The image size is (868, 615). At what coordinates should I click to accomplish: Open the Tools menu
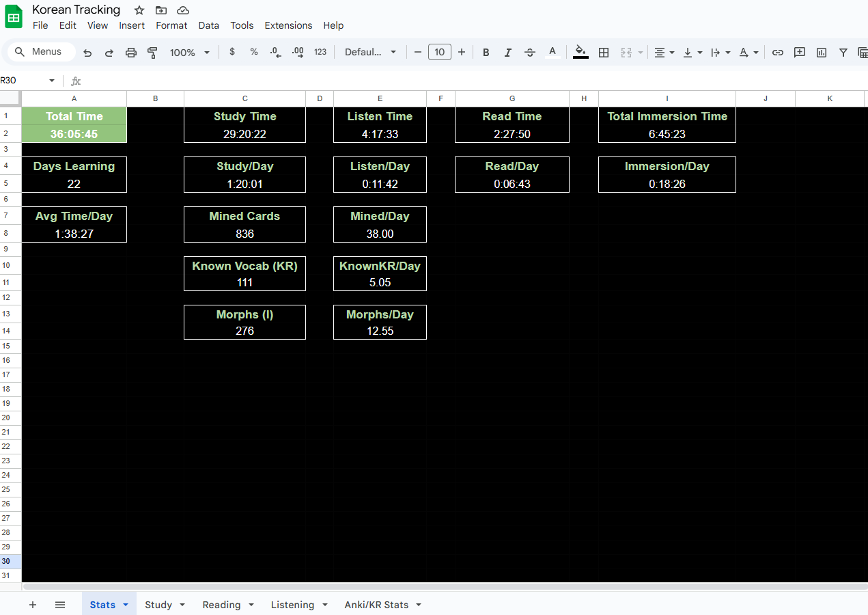point(242,25)
